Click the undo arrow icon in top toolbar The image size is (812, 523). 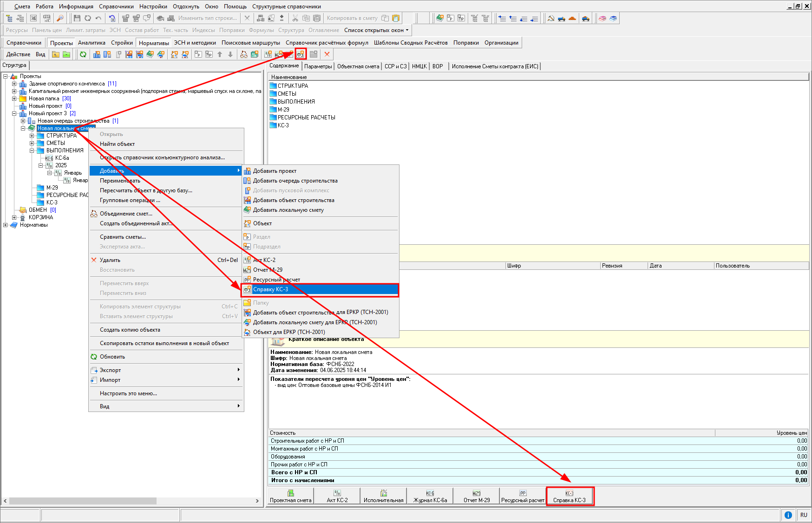coord(98,18)
